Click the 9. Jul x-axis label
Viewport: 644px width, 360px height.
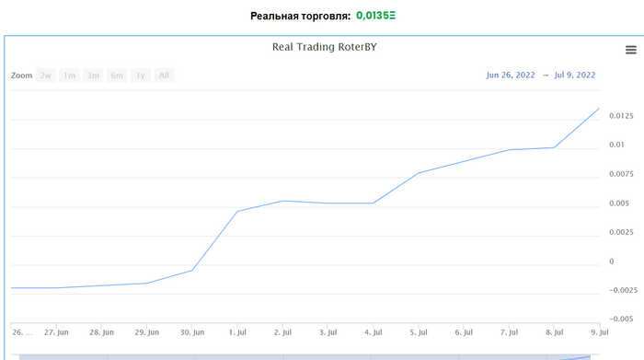point(600,332)
